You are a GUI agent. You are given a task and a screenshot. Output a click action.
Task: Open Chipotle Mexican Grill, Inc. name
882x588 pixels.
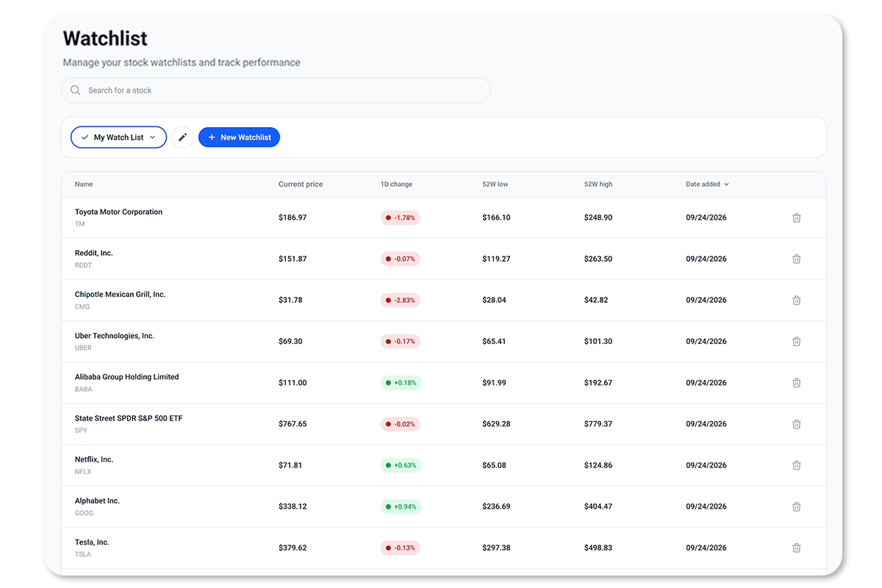pos(120,294)
